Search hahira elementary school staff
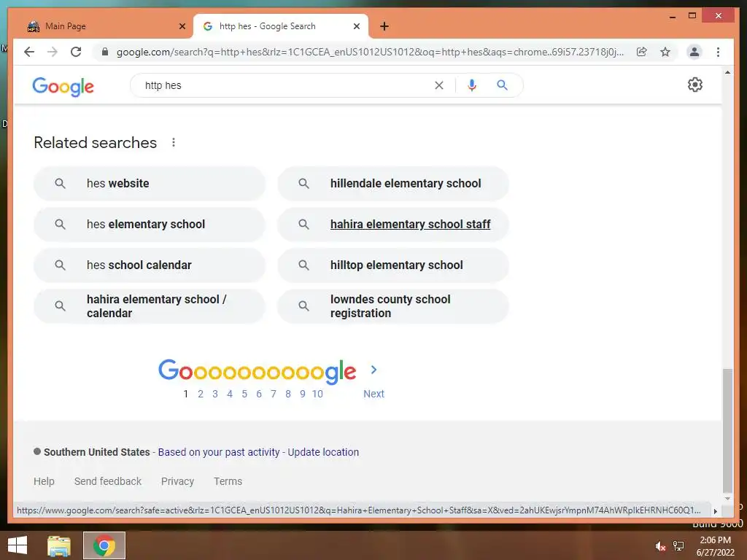This screenshot has width=747, height=560. click(393, 225)
